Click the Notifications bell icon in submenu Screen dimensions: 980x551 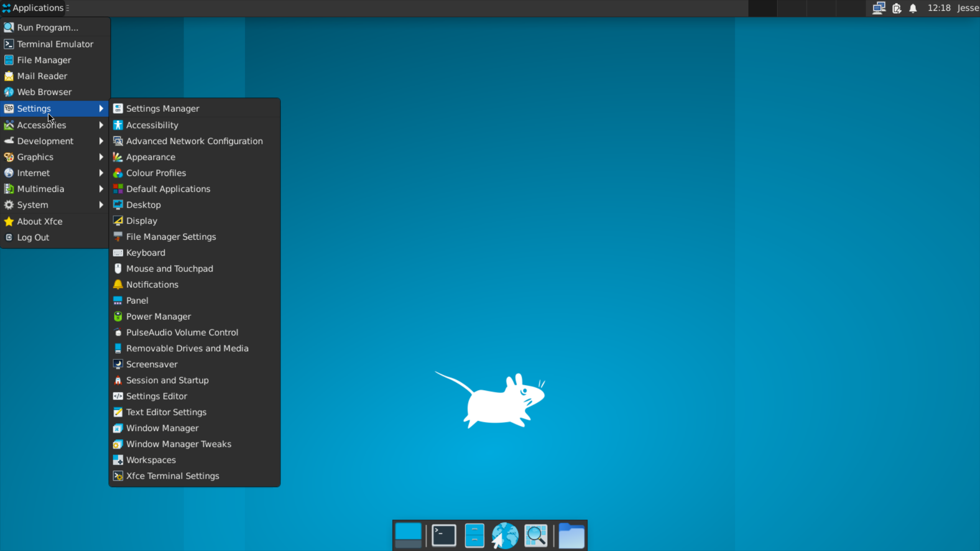[x=118, y=285]
